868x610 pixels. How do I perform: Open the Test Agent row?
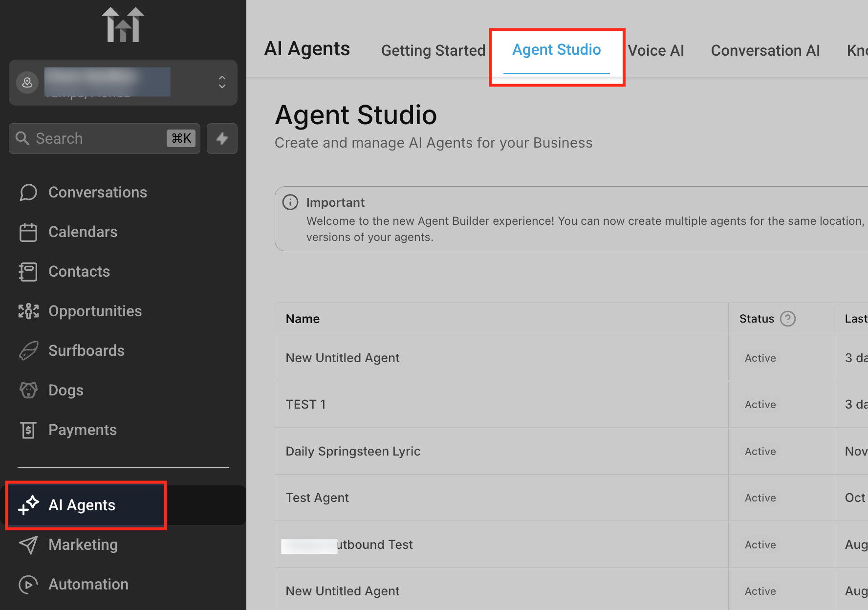coord(317,498)
